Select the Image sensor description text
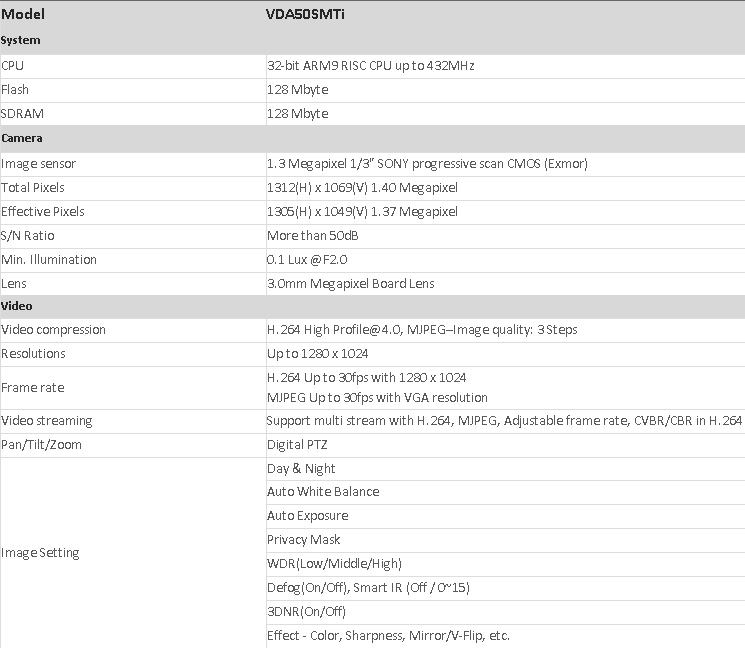745x648 pixels. click(x=427, y=163)
